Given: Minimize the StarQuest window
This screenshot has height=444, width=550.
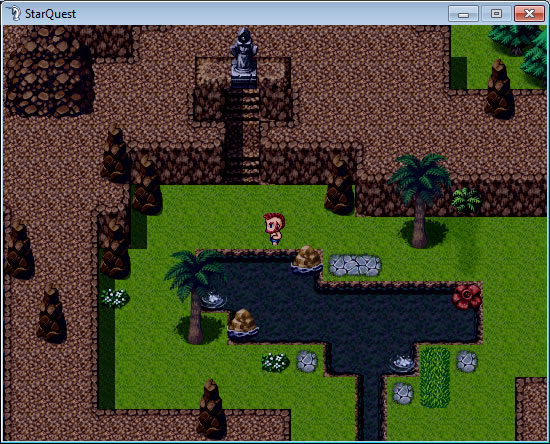Looking at the screenshot, I should pos(463,14).
